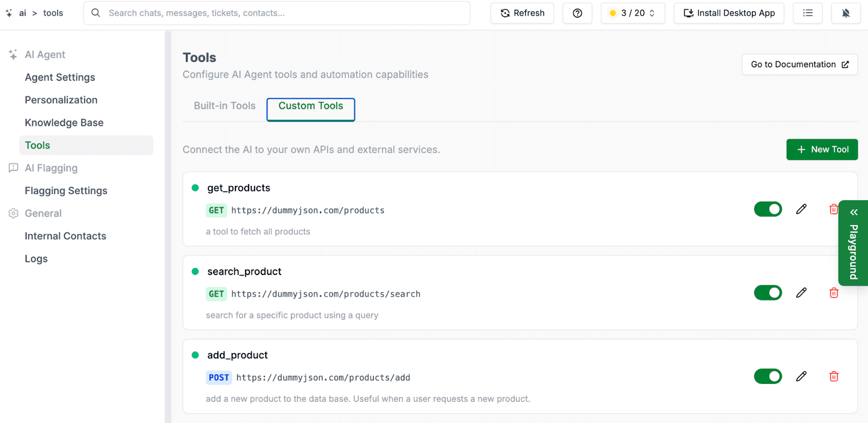The image size is (868, 423).
Task: Click the edit pencil for get_products
Action: (x=801, y=209)
